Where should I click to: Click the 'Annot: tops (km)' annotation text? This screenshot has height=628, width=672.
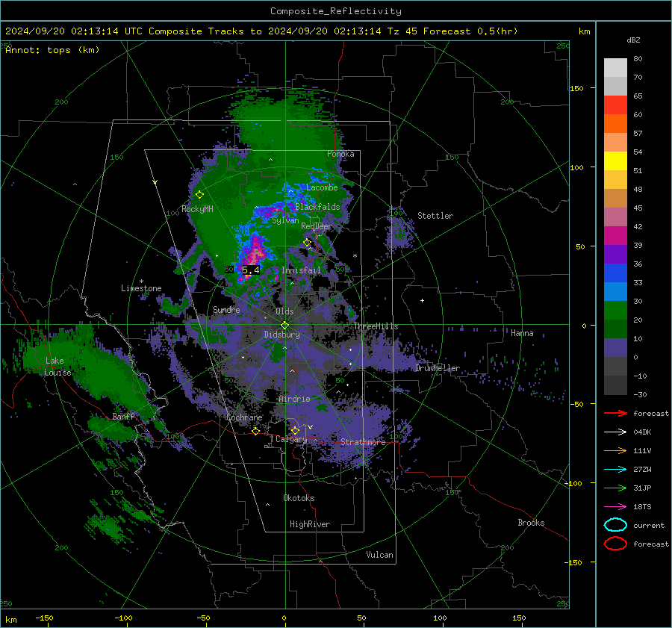(x=52, y=50)
